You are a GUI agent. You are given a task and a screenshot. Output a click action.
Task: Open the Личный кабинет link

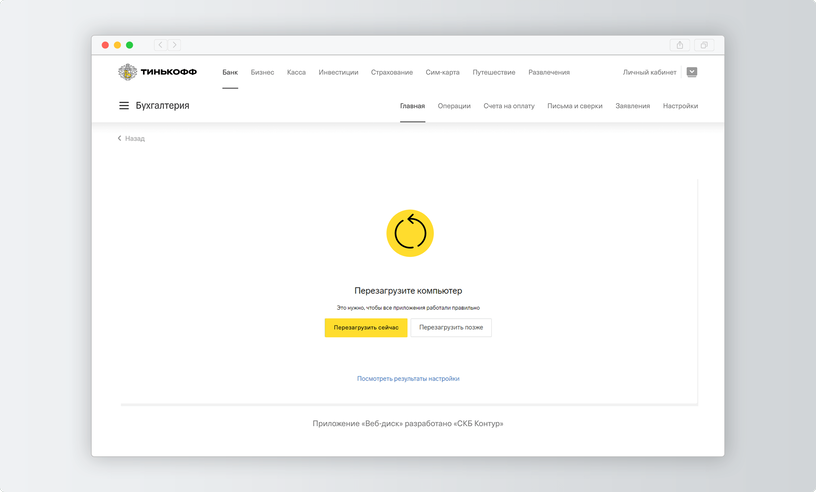649,72
